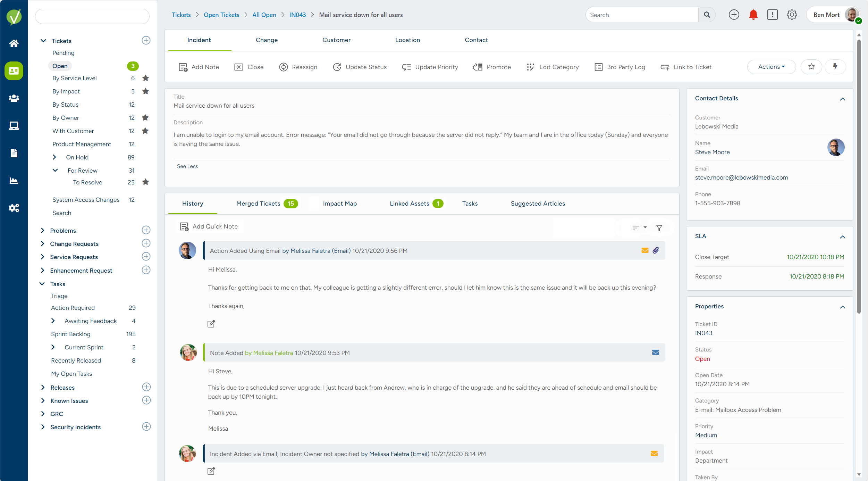868x481 pixels.
Task: Click the filter icon above the history list
Action: click(x=659, y=227)
